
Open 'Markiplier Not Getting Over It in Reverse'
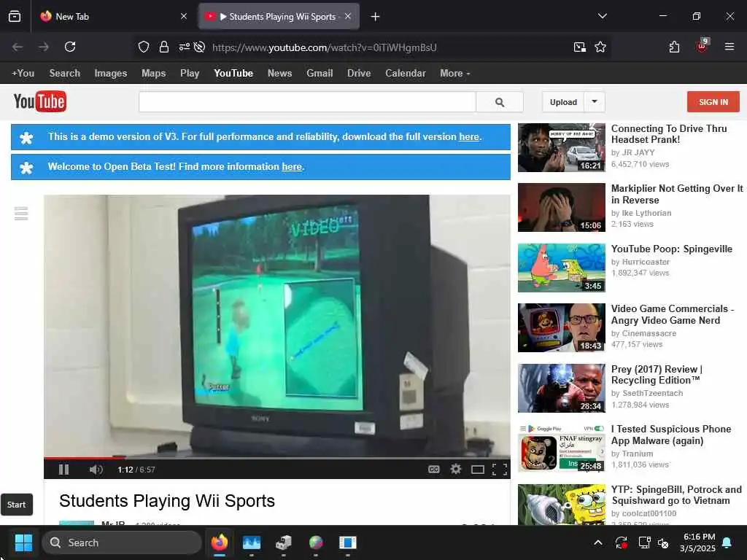pyautogui.click(x=676, y=194)
